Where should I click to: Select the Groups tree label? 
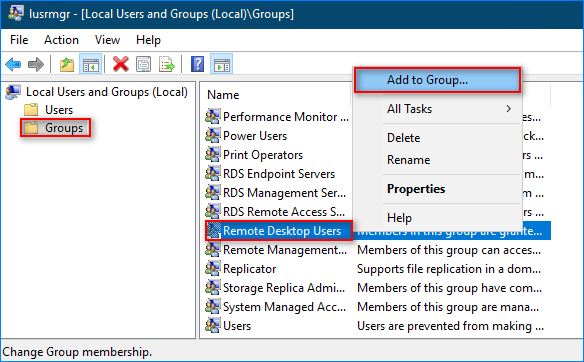point(64,128)
